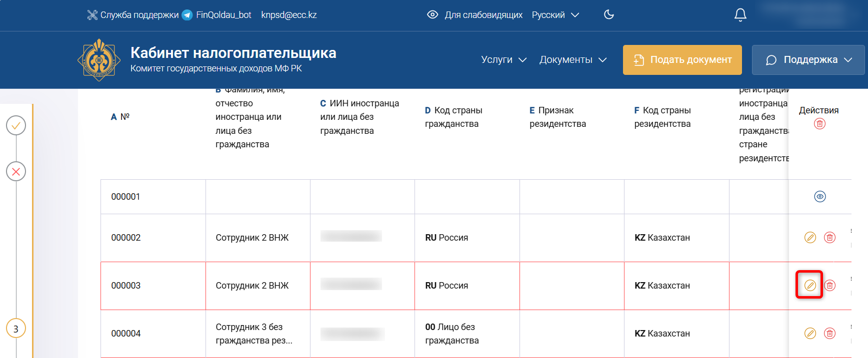Click KZ Казахстан in row 000002

click(x=662, y=238)
